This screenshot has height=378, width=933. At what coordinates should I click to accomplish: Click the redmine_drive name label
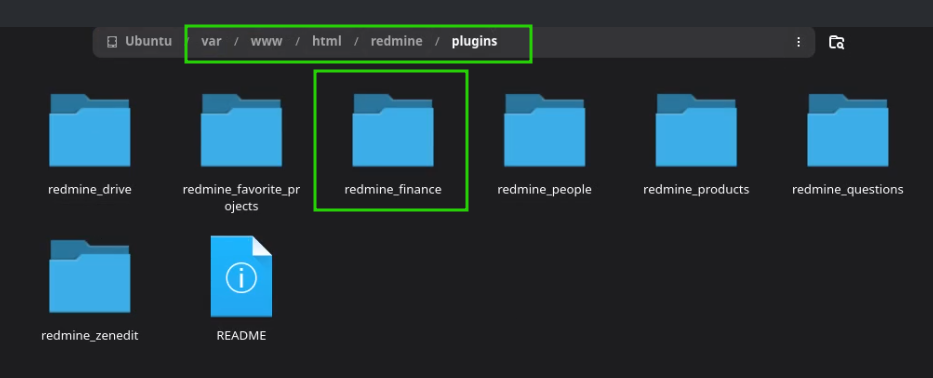pos(90,189)
